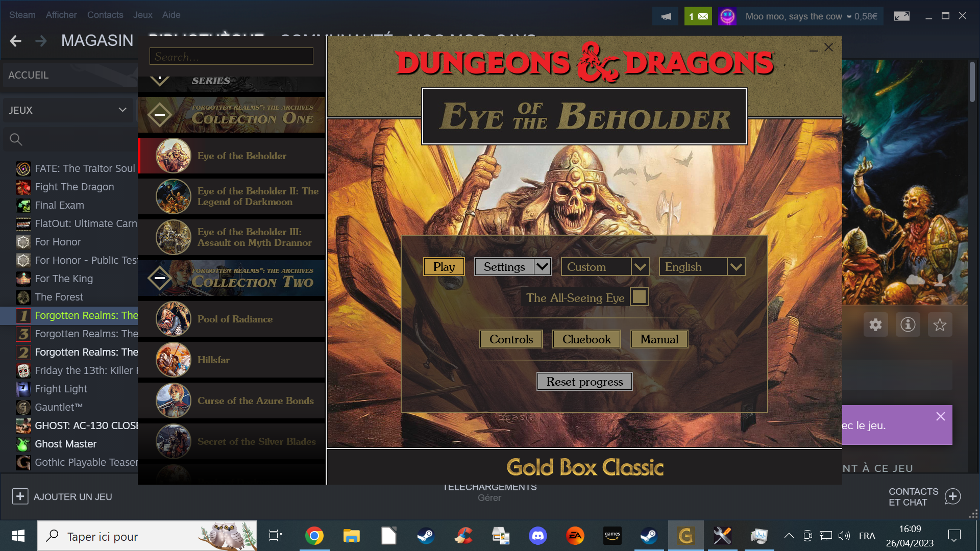The height and width of the screenshot is (551, 980).
Task: Open File Explorer from the taskbar
Action: pyautogui.click(x=351, y=536)
